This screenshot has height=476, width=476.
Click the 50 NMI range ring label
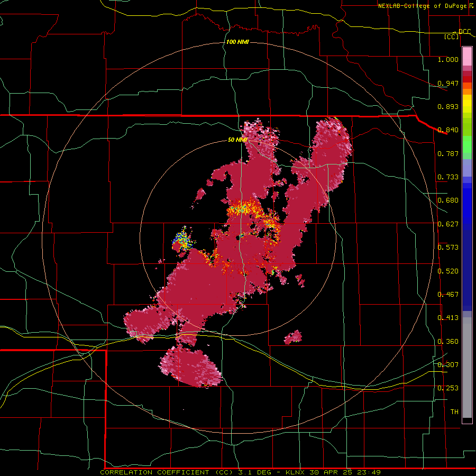[237, 140]
